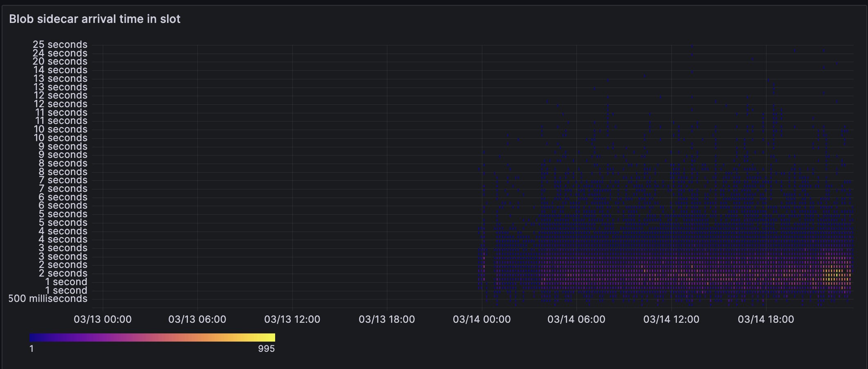This screenshot has width=868, height=369.
Task: Click the 03/13 00:00 time axis label
Action: click(x=102, y=319)
